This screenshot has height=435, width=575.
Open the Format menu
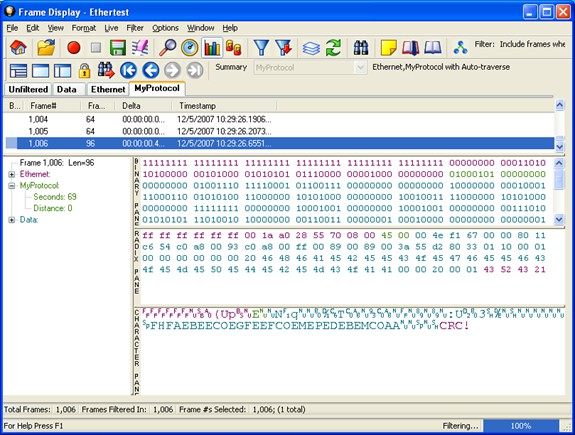tap(84, 28)
